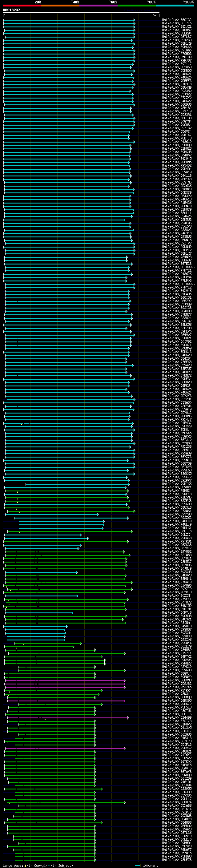Viewport: 197px width, 868px height.
Task: Open hit UniRef100_B6CI32
Action: click(177, 20)
